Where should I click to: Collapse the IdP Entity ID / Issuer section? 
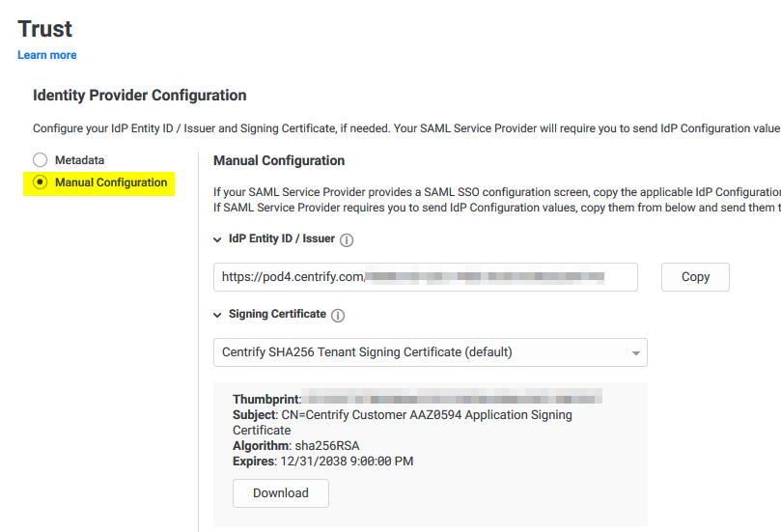(x=217, y=239)
